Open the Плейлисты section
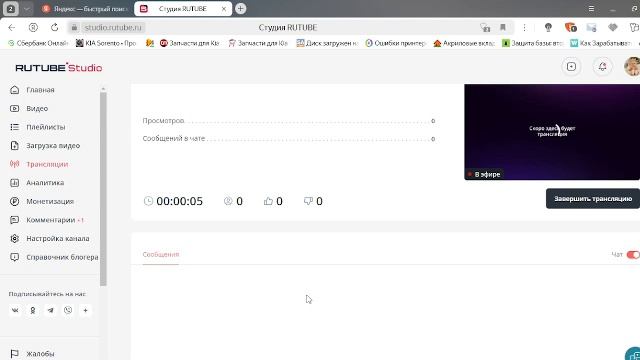The image size is (640, 360). (x=45, y=127)
